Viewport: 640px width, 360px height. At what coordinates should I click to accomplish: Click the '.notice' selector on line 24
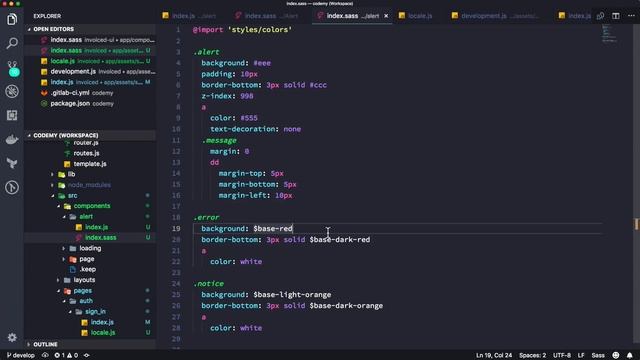(208, 284)
